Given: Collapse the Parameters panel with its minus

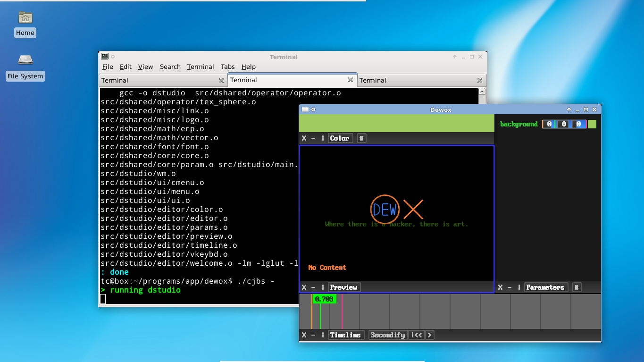Looking at the screenshot, I should [510, 287].
